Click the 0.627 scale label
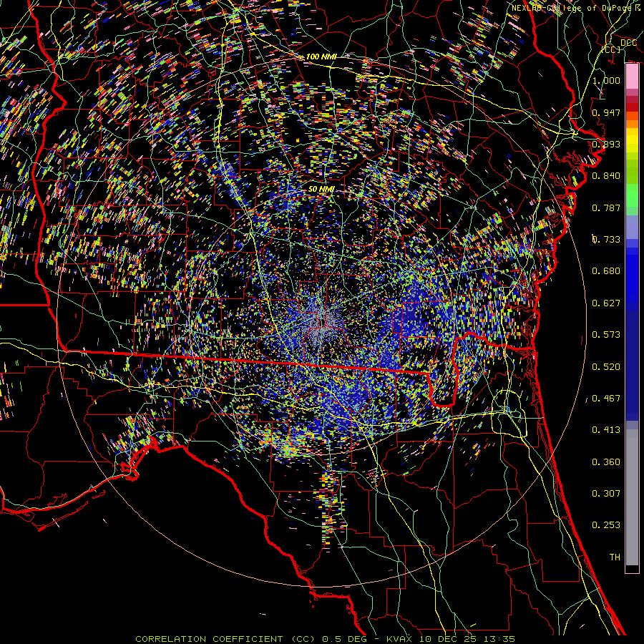This screenshot has width=644, height=644. pyautogui.click(x=606, y=303)
